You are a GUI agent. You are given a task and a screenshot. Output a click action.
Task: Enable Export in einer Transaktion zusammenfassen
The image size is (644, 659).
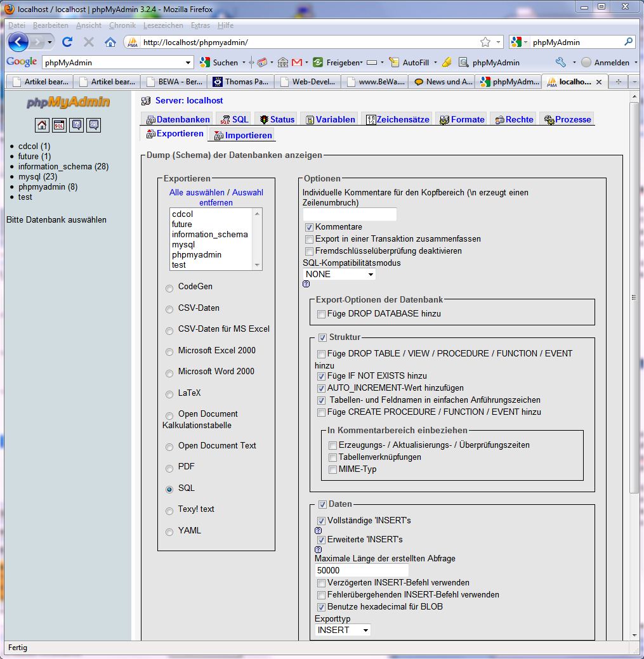click(310, 240)
